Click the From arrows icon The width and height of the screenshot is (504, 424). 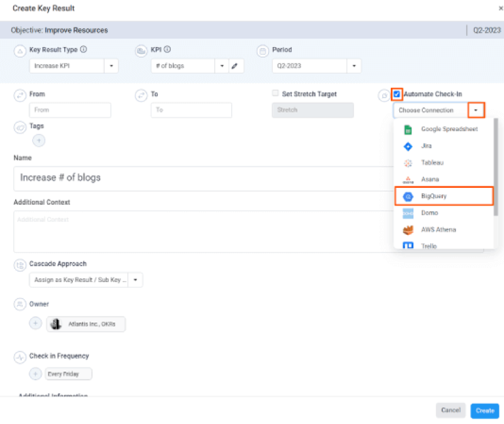tap(20, 95)
